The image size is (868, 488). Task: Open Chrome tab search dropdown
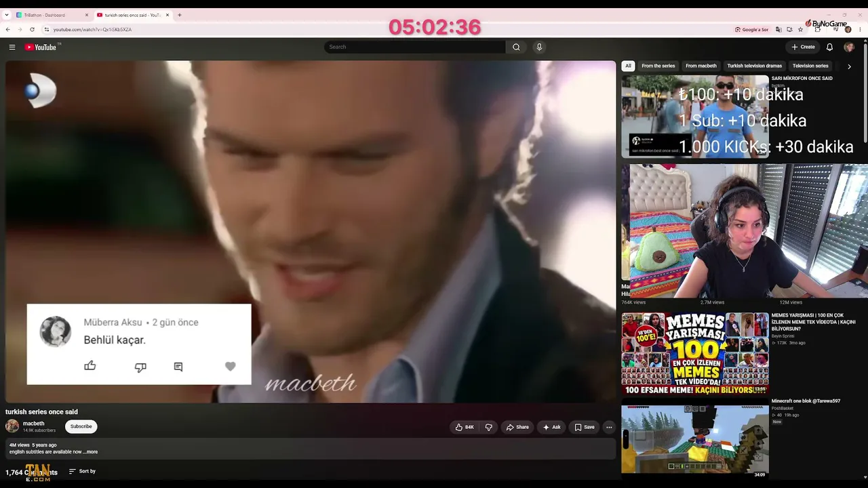pyautogui.click(x=6, y=15)
